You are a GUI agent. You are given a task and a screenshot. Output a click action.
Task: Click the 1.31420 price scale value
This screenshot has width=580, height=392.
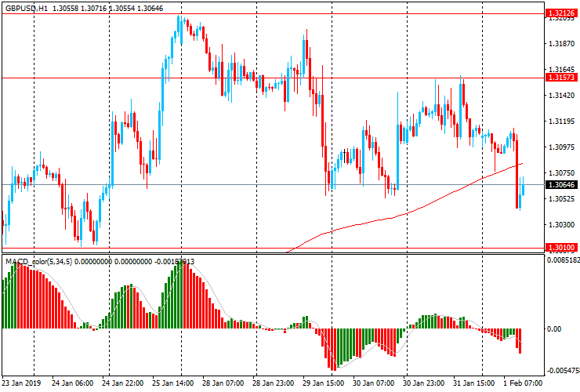point(561,96)
